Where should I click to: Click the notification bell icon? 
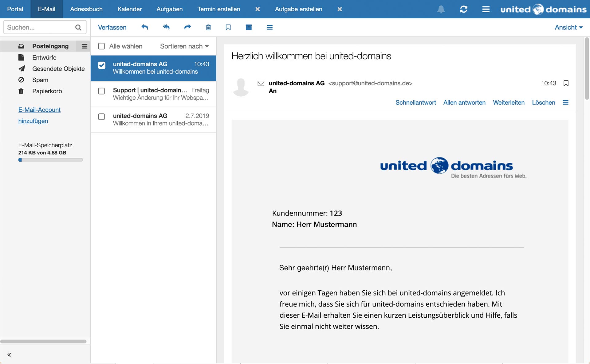[x=441, y=9]
